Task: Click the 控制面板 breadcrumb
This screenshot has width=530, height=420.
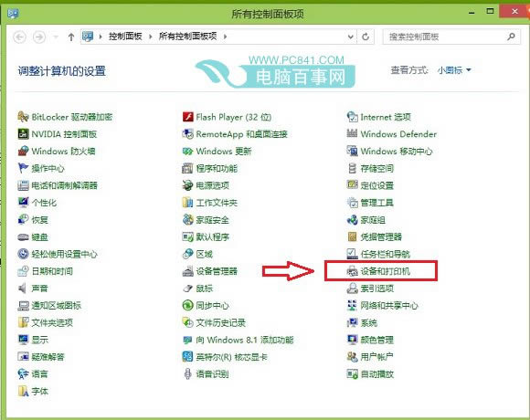Action: [125, 37]
